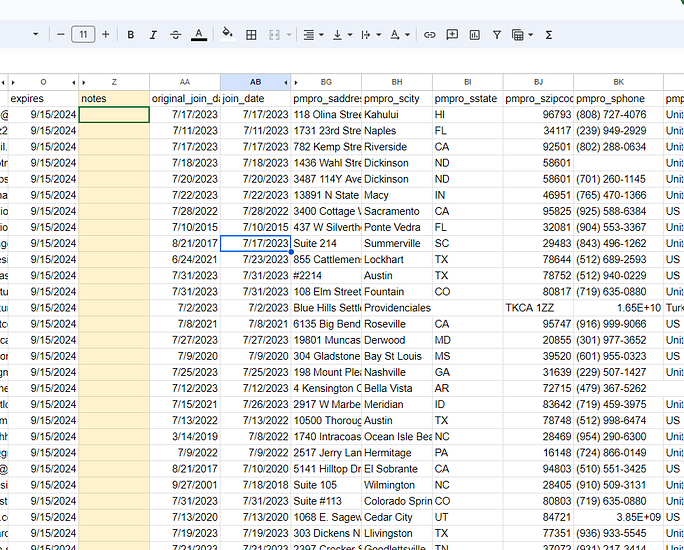The width and height of the screenshot is (684, 550).
Task: Click the 'Cedar City' city cell
Action: pyautogui.click(x=397, y=517)
